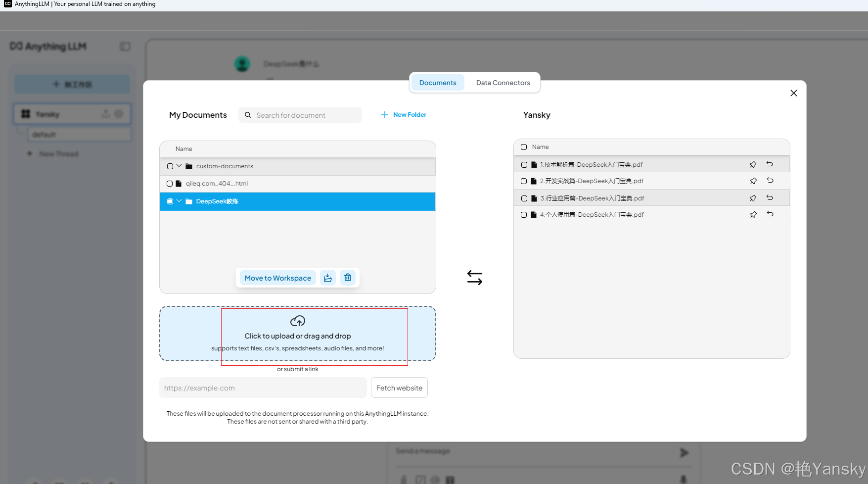Select the default thread in sidebar

click(x=79, y=135)
